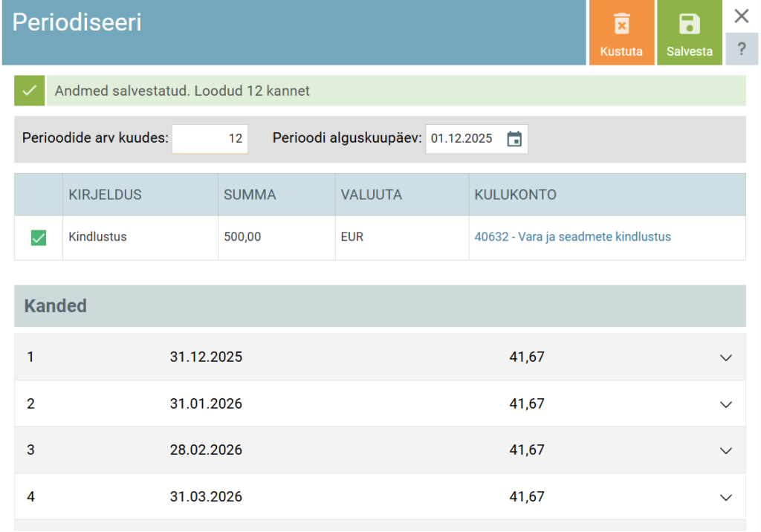Expand entry 1 dated 31.12.2025

[725, 357]
